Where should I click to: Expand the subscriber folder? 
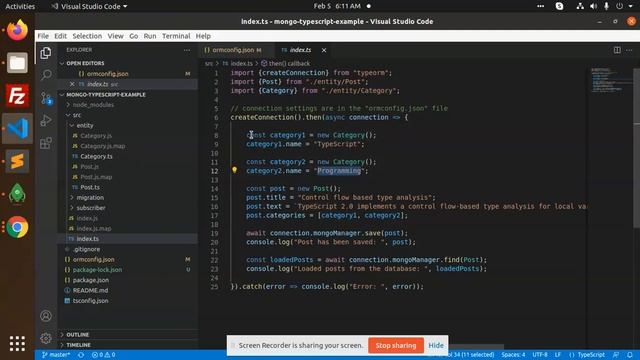91,208
